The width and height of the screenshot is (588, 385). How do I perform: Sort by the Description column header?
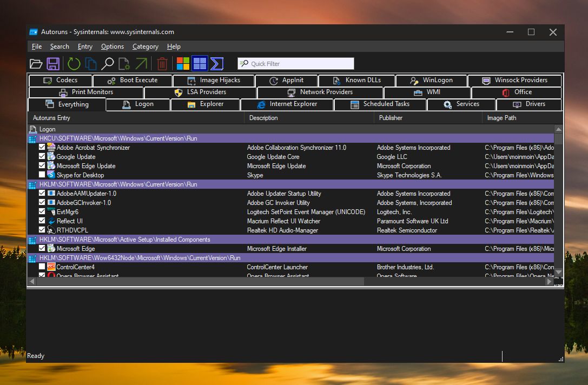tap(309, 118)
